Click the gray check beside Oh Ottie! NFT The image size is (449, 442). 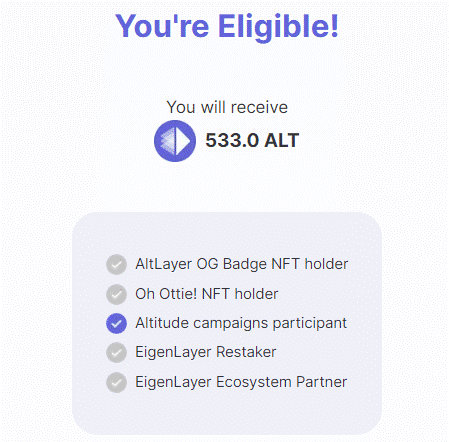pos(116,294)
